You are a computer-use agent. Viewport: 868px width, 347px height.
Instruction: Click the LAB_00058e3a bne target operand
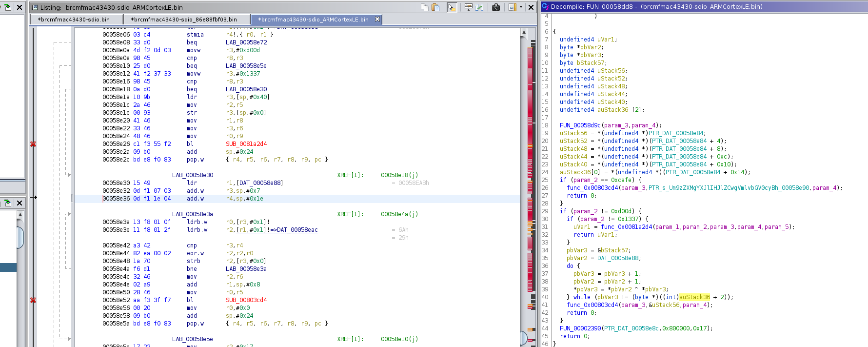tap(246, 269)
